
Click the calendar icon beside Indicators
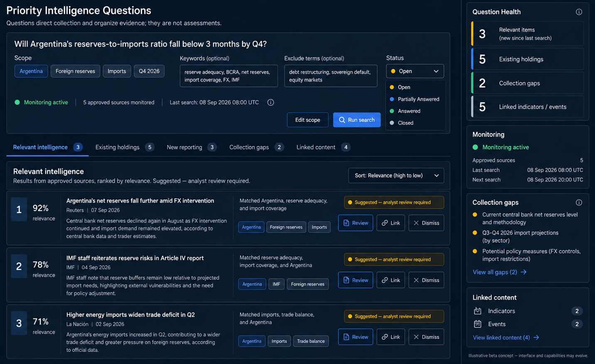point(477,311)
